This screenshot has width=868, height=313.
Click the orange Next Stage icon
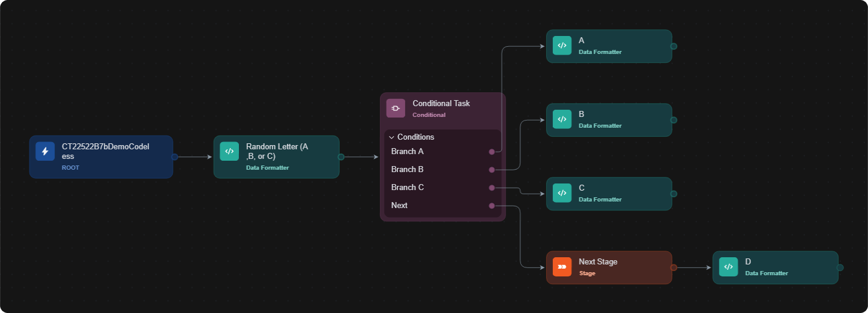click(x=562, y=266)
